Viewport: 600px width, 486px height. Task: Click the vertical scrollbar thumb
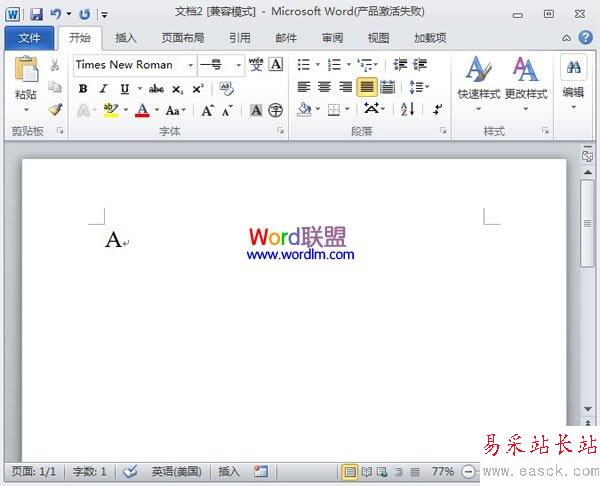pos(587,223)
